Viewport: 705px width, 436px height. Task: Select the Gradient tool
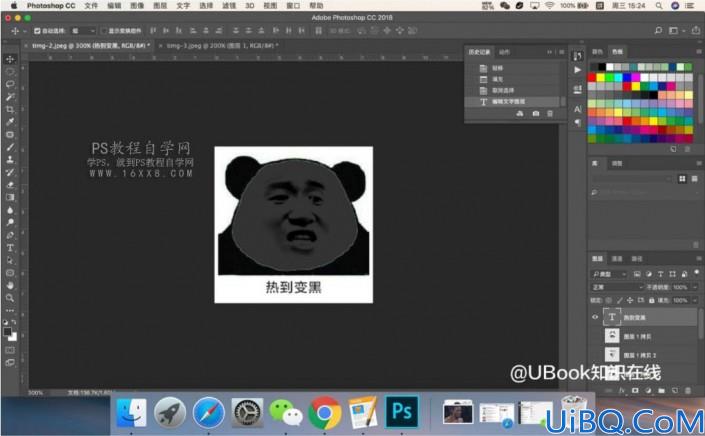(x=10, y=197)
